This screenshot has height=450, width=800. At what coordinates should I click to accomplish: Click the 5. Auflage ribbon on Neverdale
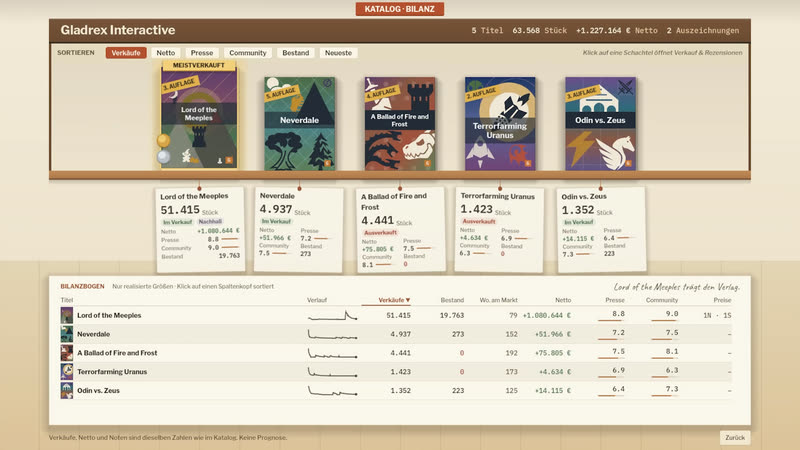point(281,93)
